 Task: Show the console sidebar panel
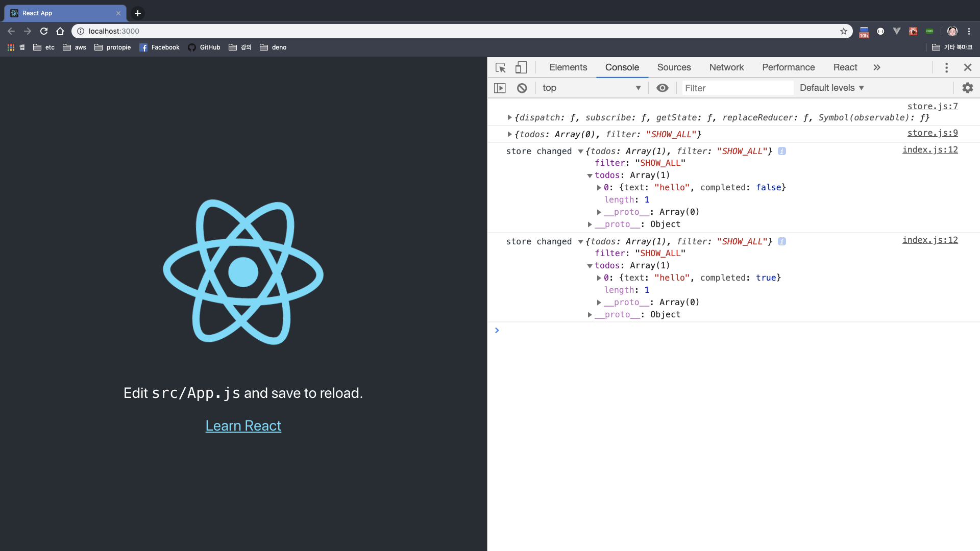coord(500,88)
